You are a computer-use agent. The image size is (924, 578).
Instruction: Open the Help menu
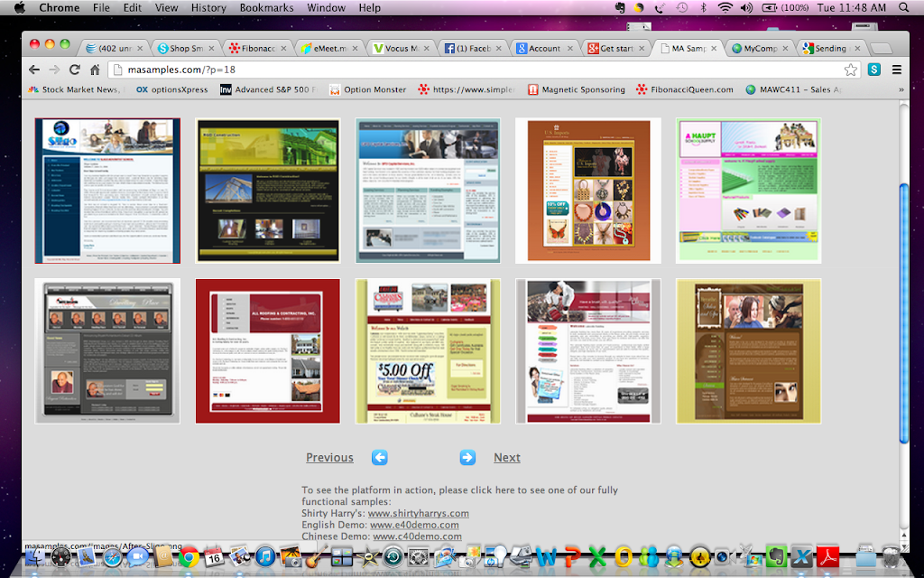pos(369,7)
